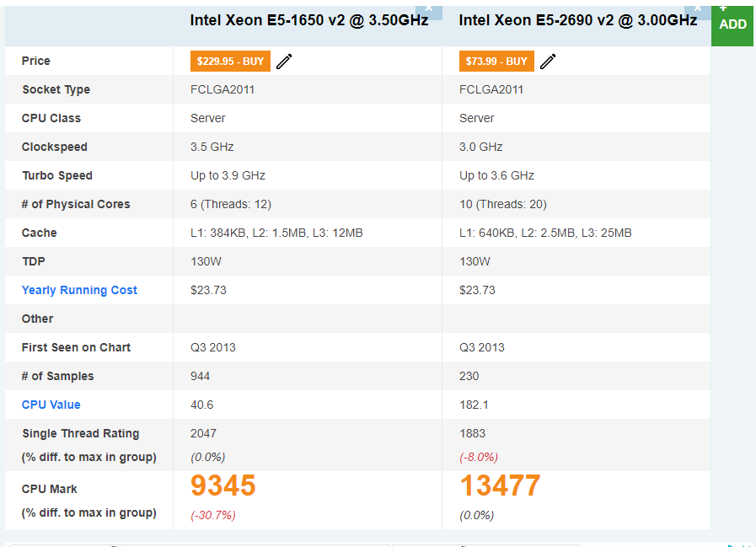Image resolution: width=756 pixels, height=547 pixels.
Task: Click the CPU Mark score 13477
Action: click(x=500, y=485)
